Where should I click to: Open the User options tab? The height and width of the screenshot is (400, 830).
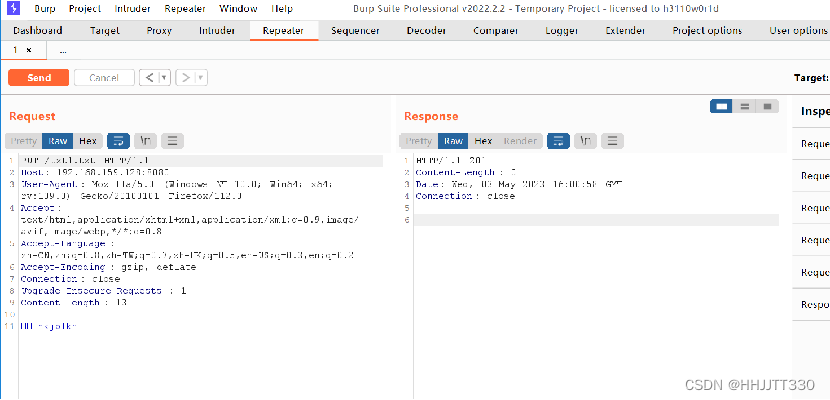coord(798,31)
